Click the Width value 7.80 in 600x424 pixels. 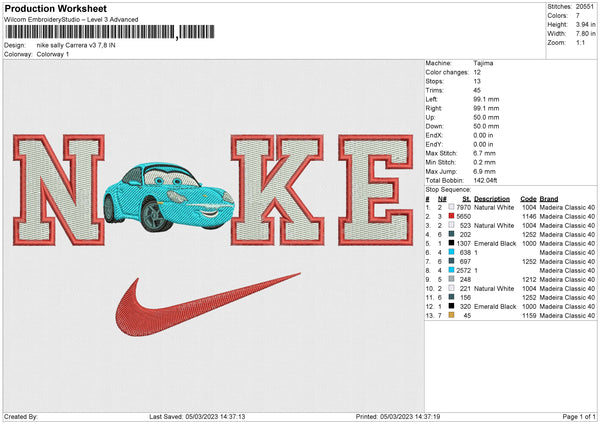585,34
